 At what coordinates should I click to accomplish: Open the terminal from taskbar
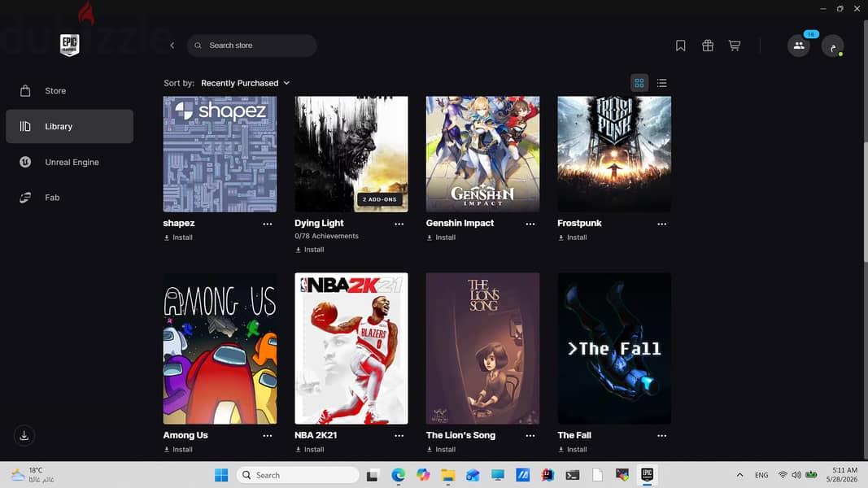click(x=573, y=475)
